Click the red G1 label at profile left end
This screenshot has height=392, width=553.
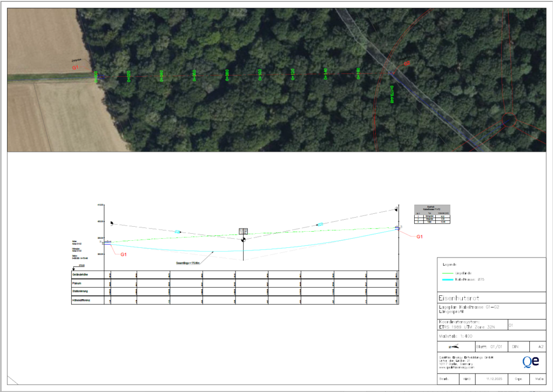tap(123, 254)
